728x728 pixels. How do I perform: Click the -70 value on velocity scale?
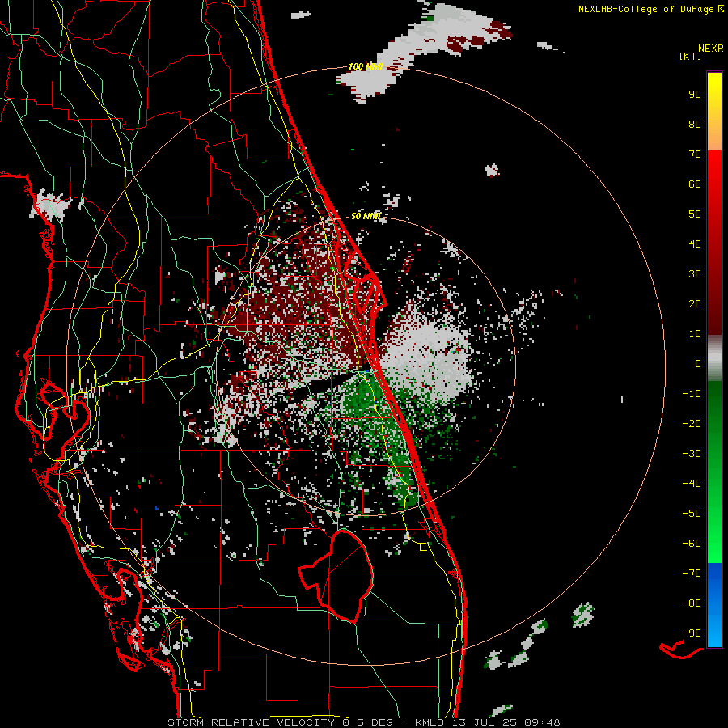pyautogui.click(x=692, y=574)
